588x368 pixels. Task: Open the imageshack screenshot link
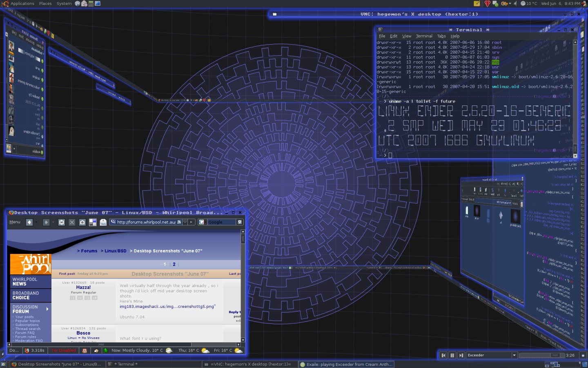click(x=167, y=307)
